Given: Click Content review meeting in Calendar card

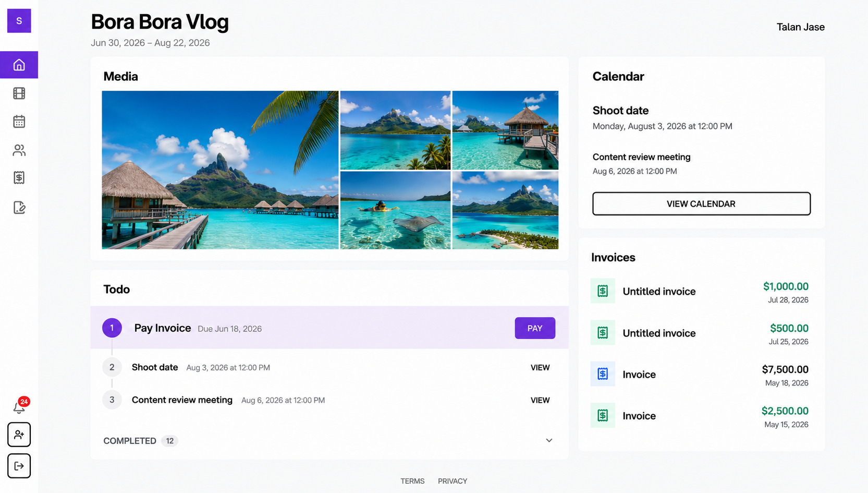Looking at the screenshot, I should pyautogui.click(x=641, y=157).
